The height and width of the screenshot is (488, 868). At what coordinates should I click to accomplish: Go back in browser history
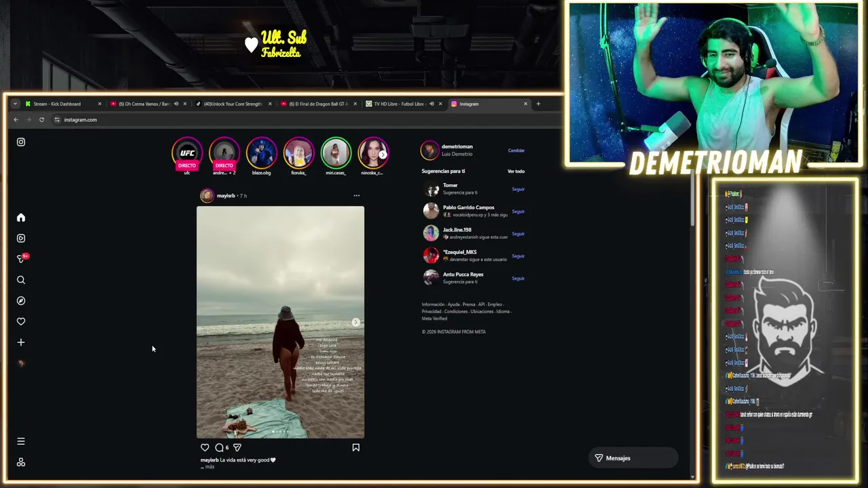(x=16, y=120)
